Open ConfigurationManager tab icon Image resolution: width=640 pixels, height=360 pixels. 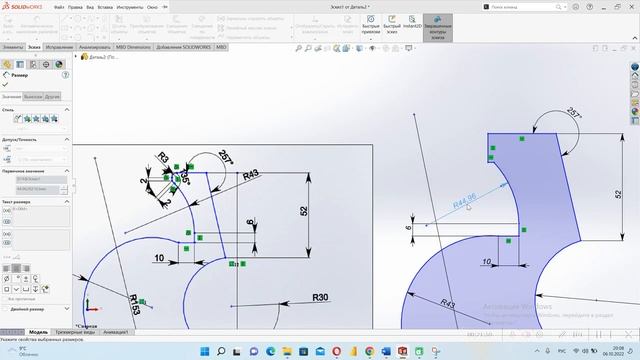33,64
